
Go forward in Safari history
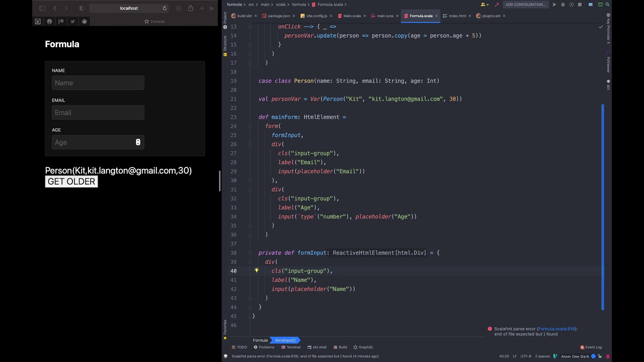click(x=66, y=8)
